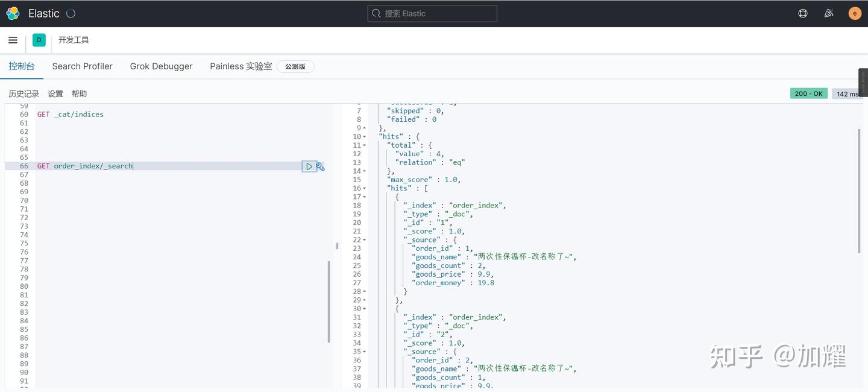Collapse the "hits" array at line 16

(x=365, y=189)
